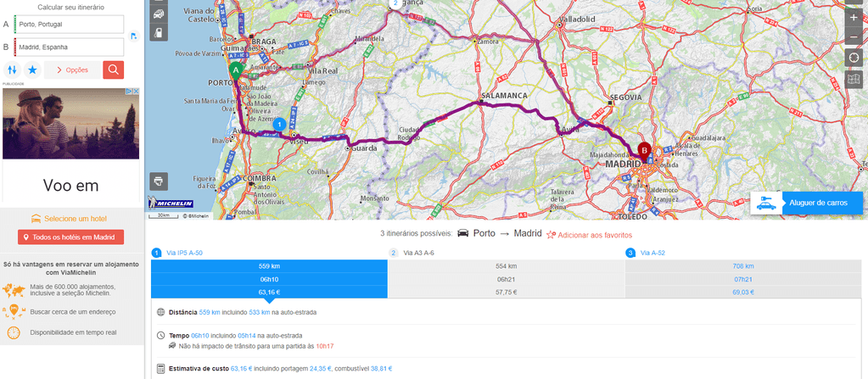The height and width of the screenshot is (379, 868).
Task: Click Buscar cerca de um endereço text
Action: [x=73, y=312]
